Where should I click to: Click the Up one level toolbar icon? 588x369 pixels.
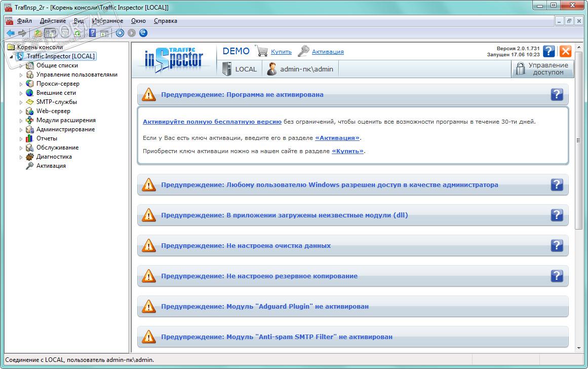pos(38,33)
